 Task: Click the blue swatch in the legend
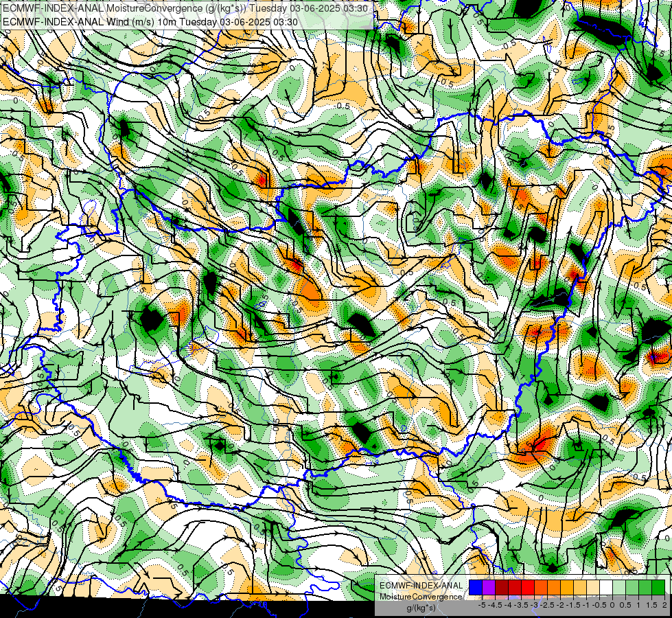pos(476,587)
